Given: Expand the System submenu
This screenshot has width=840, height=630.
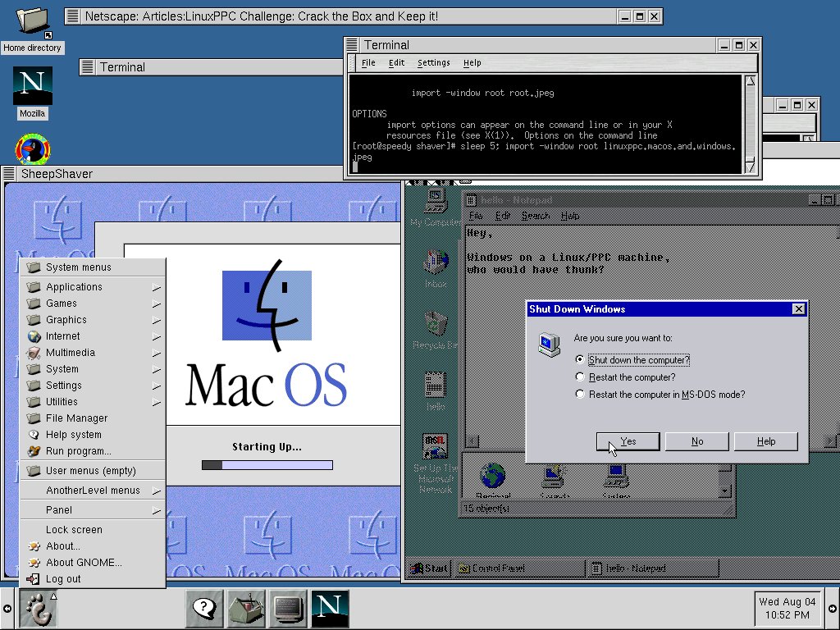Looking at the screenshot, I should pyautogui.click(x=94, y=369).
